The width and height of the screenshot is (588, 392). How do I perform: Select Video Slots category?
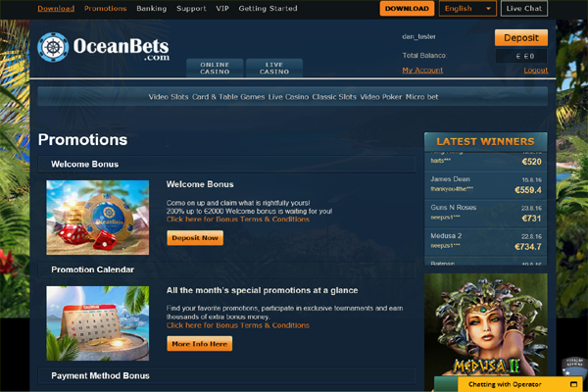pyautogui.click(x=169, y=97)
